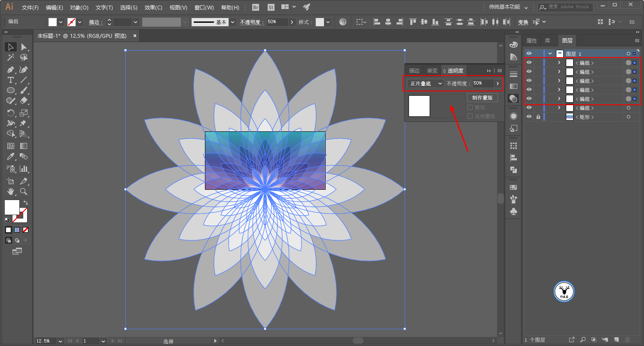
Task: Check the 反相蒙版 checkbox
Action: click(470, 116)
